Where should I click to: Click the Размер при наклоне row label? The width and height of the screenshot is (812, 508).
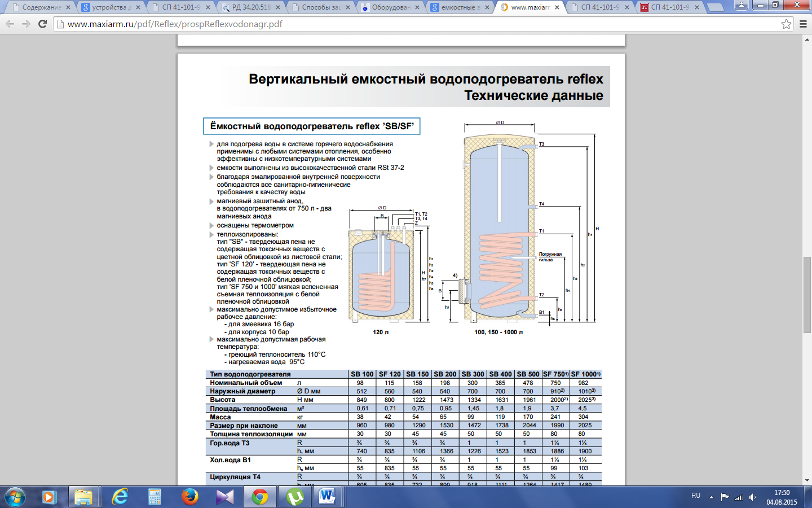pos(244,426)
